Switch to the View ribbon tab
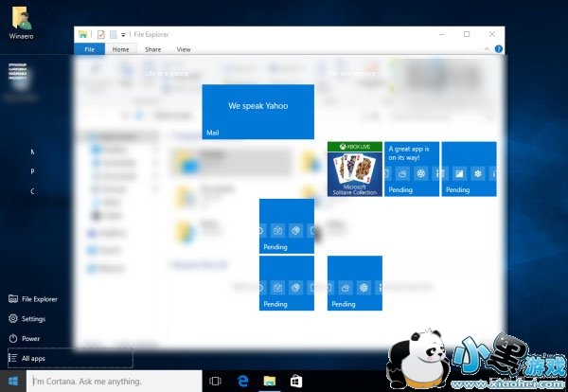The height and width of the screenshot is (392, 568). pyautogui.click(x=184, y=49)
